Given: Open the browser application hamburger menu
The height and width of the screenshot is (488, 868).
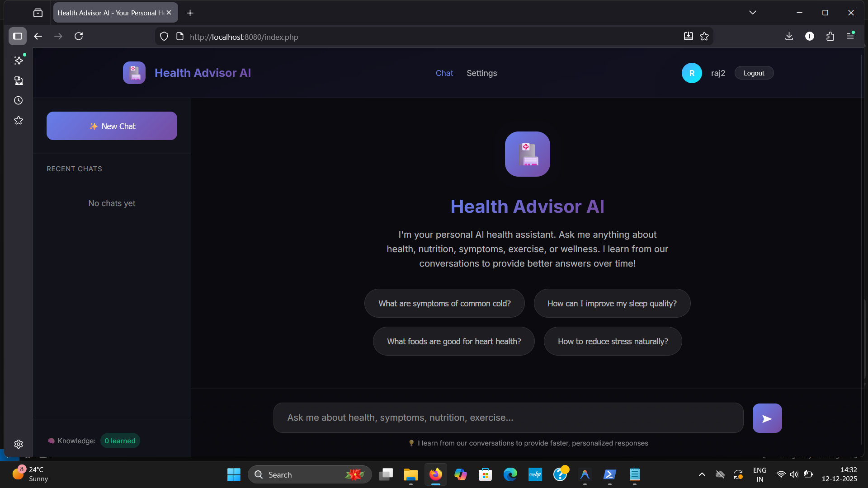Looking at the screenshot, I should pos(850,37).
